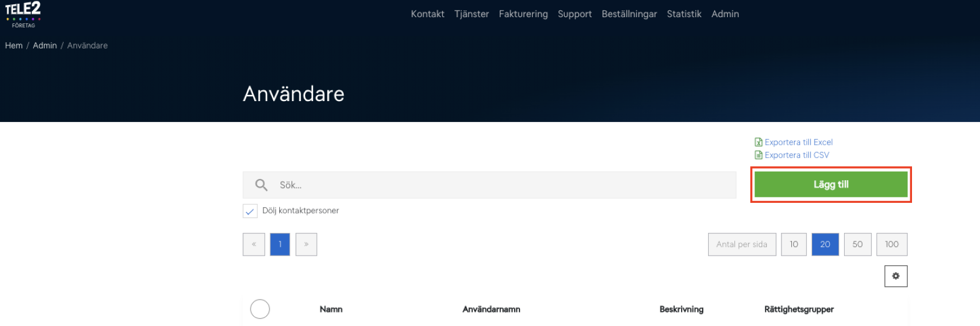Viewport: 980px width, 326px height.
Task: Click Användare in the breadcrumb
Action: click(x=88, y=45)
